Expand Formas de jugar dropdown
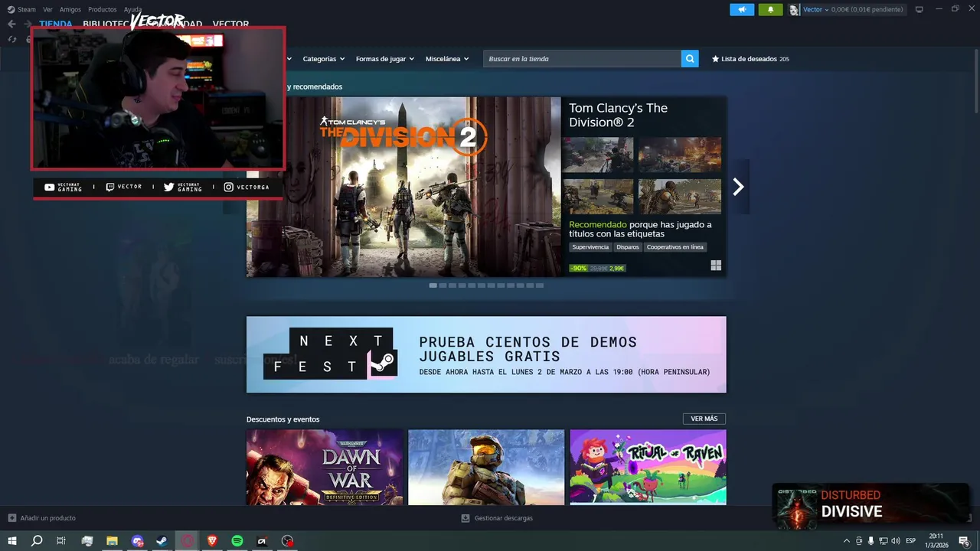Image resolution: width=980 pixels, height=551 pixels. coord(384,59)
